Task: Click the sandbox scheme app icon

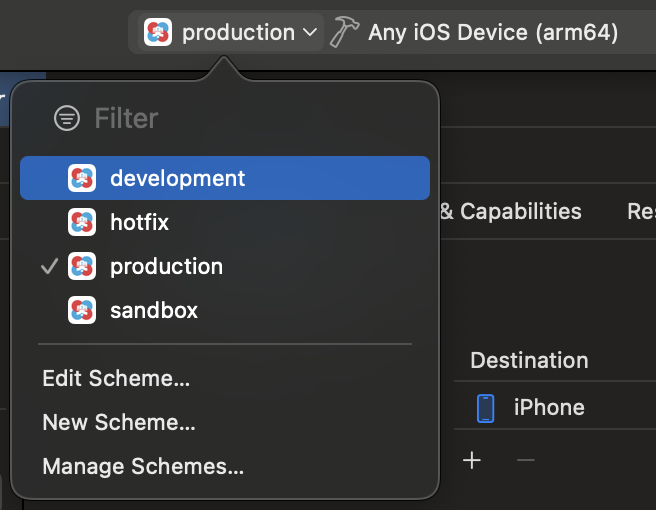Action: 82,310
